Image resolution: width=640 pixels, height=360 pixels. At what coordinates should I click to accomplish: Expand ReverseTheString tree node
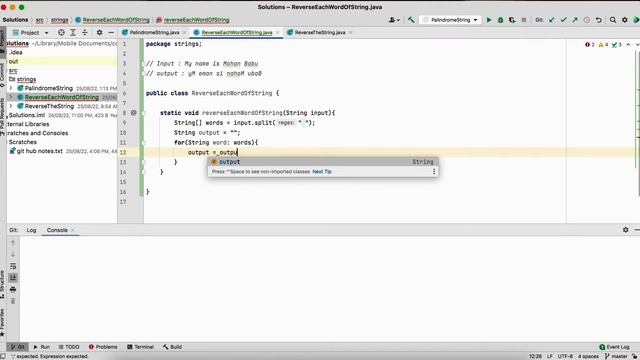point(11,106)
